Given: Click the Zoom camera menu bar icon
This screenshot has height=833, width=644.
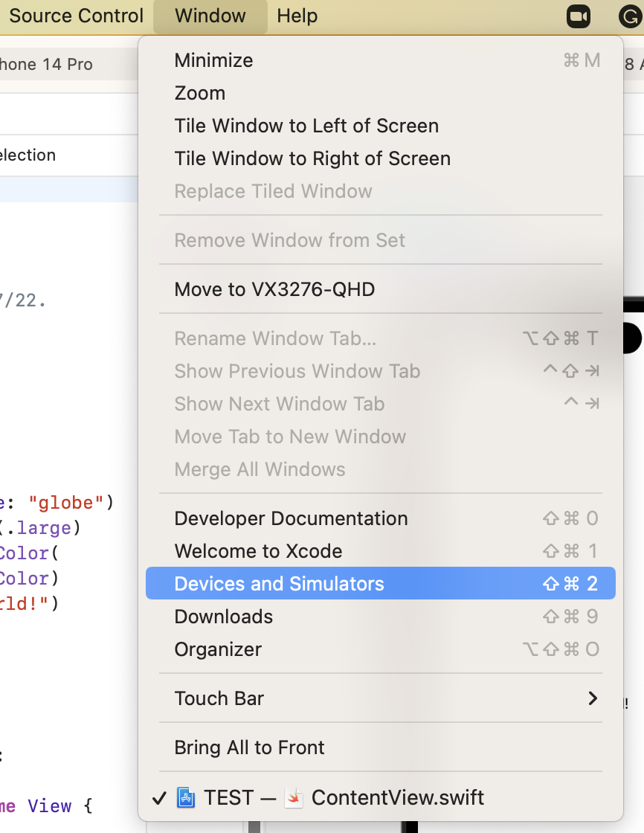Looking at the screenshot, I should (578, 16).
